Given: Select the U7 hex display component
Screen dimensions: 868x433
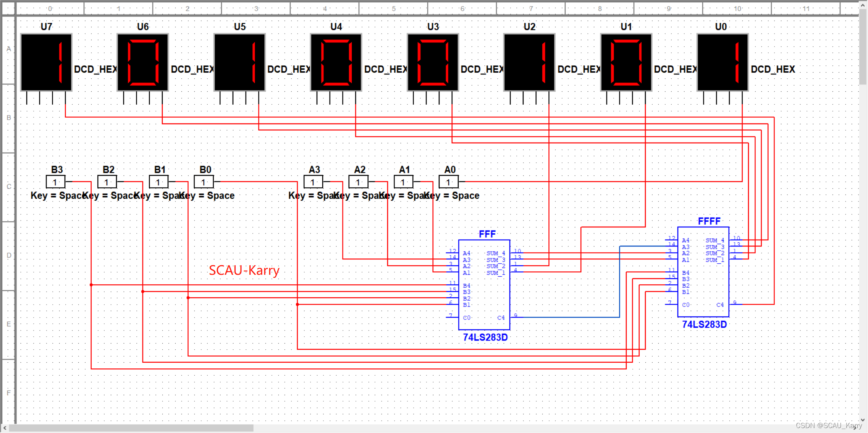Looking at the screenshot, I should (x=46, y=62).
